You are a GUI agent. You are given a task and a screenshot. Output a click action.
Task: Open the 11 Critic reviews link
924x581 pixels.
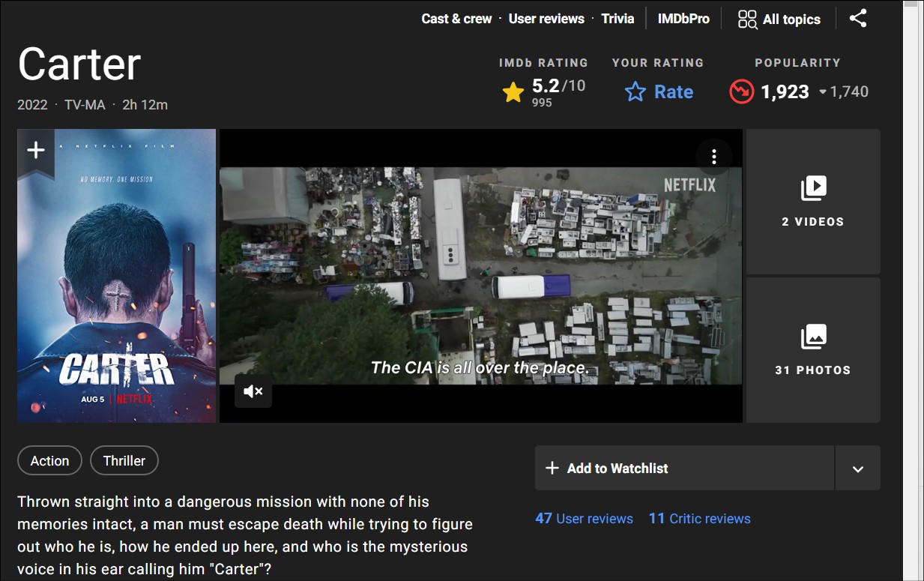tap(699, 519)
